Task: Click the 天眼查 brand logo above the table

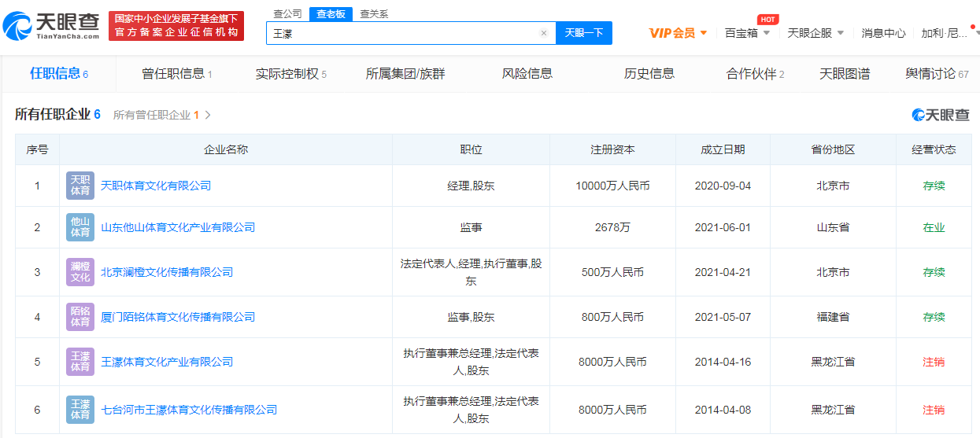Action: pyautogui.click(x=941, y=115)
